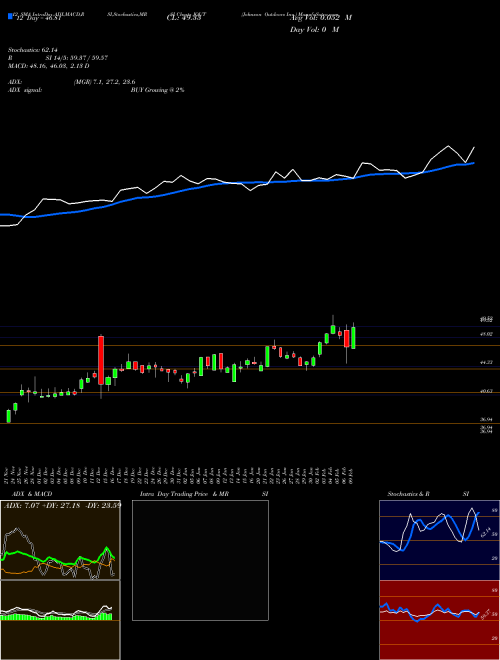This screenshot has width=500, height=660.
Task: Click the 62.14 label in the Stochastics panel
Action: [486, 532]
